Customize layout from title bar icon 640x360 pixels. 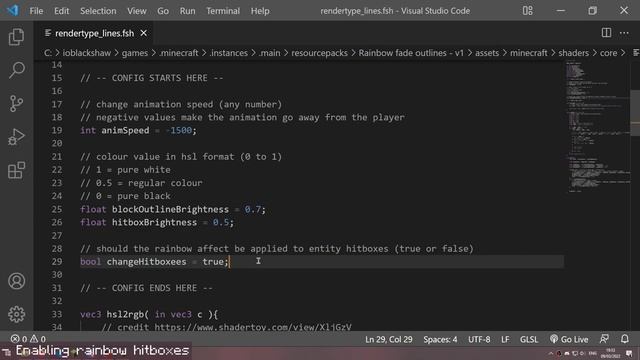[x=527, y=11]
